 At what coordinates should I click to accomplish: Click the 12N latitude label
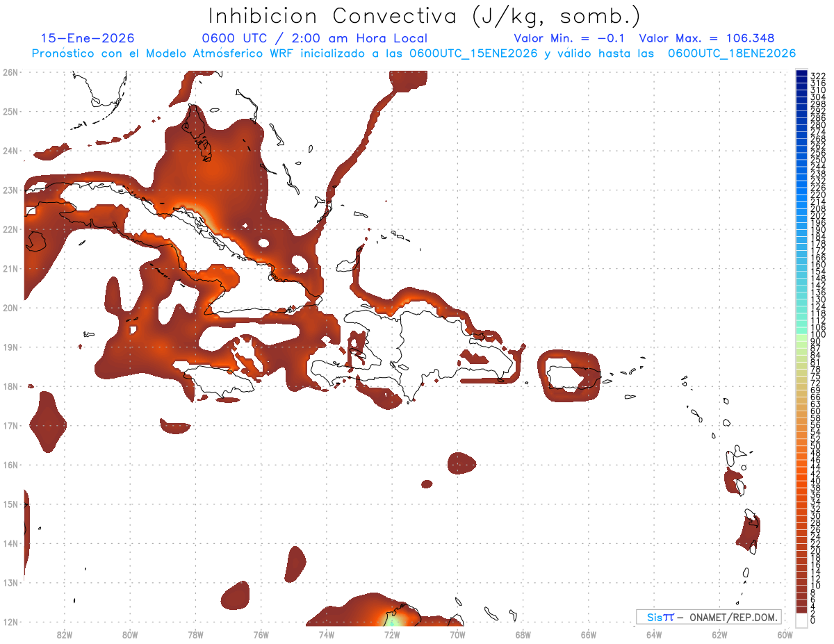click(10, 622)
